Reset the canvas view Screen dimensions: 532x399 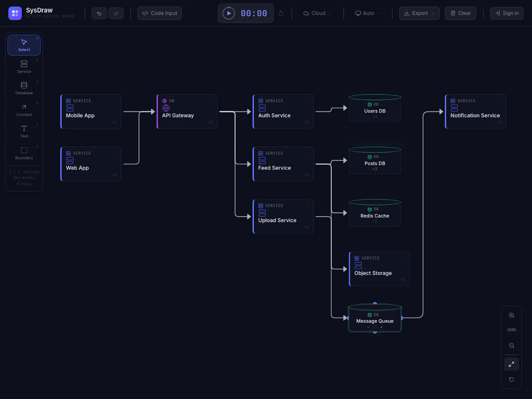(512, 380)
